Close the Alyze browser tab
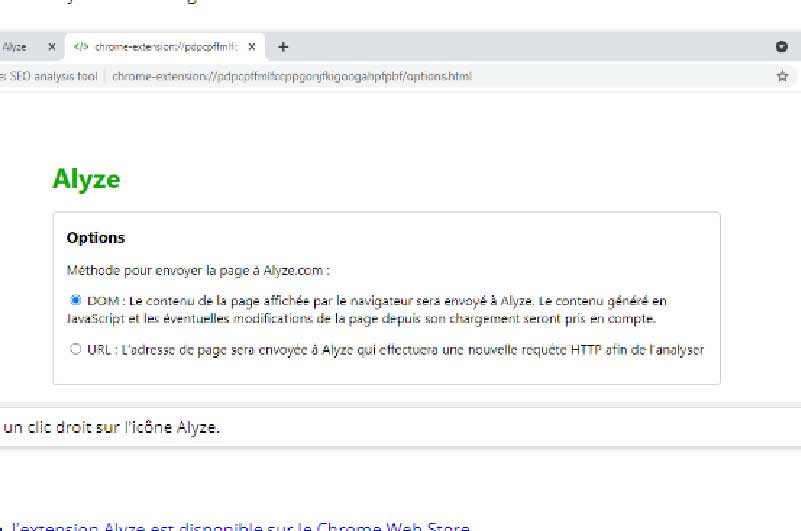This screenshot has width=801, height=531. pos(52,47)
